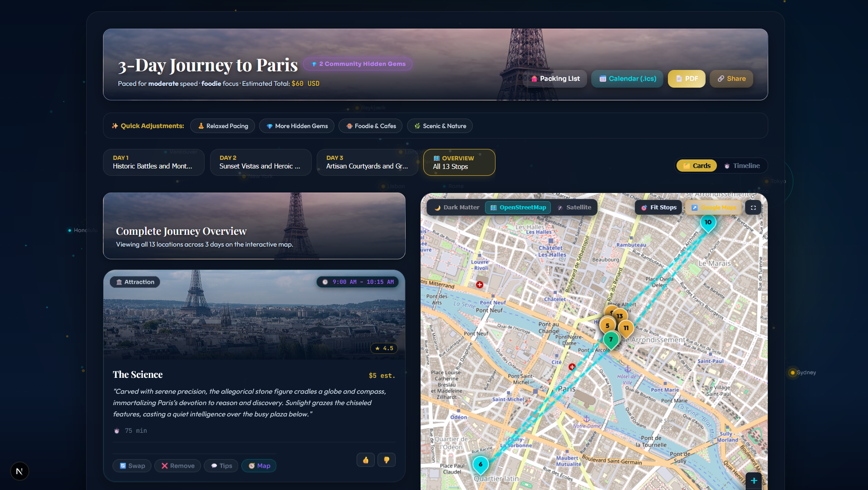Select the Satellite map style
This screenshot has width=868, height=490.
click(574, 208)
